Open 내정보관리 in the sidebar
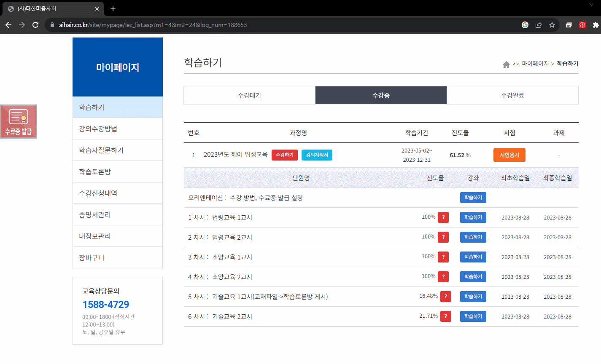 118,236
